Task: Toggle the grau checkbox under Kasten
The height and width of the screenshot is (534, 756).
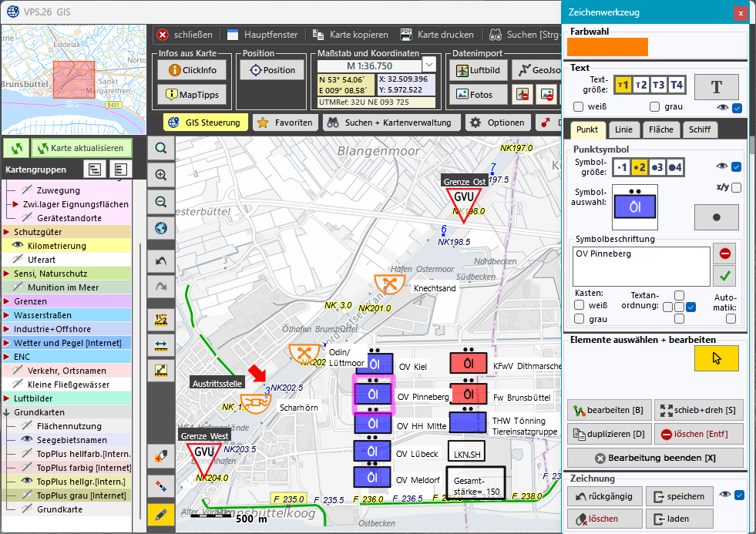Action: click(x=580, y=317)
